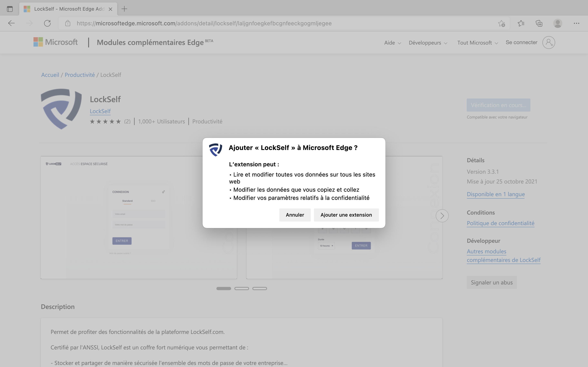Image resolution: width=588 pixels, height=367 pixels.
Task: Close the LockSelf browser tab
Action: pyautogui.click(x=110, y=9)
